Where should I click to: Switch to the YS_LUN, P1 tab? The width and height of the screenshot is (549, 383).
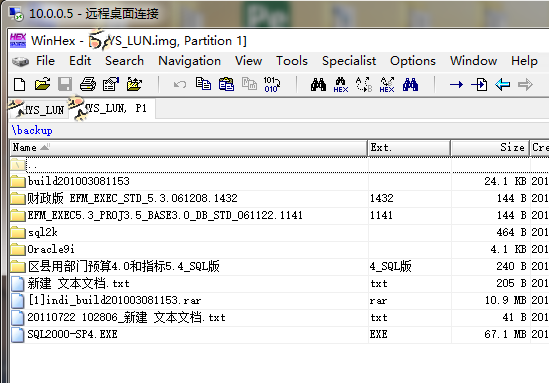pyautogui.click(x=111, y=109)
